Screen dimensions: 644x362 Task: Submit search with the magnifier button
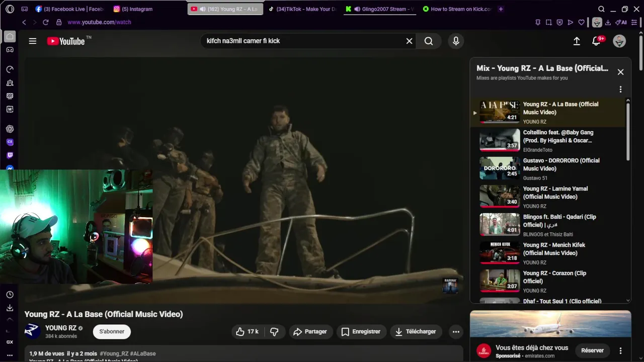429,41
